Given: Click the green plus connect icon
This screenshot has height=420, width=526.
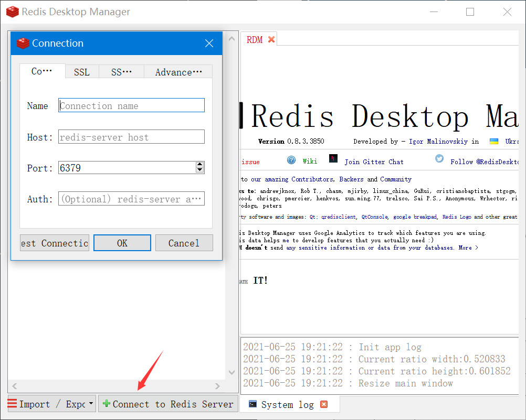Looking at the screenshot, I should pos(107,403).
